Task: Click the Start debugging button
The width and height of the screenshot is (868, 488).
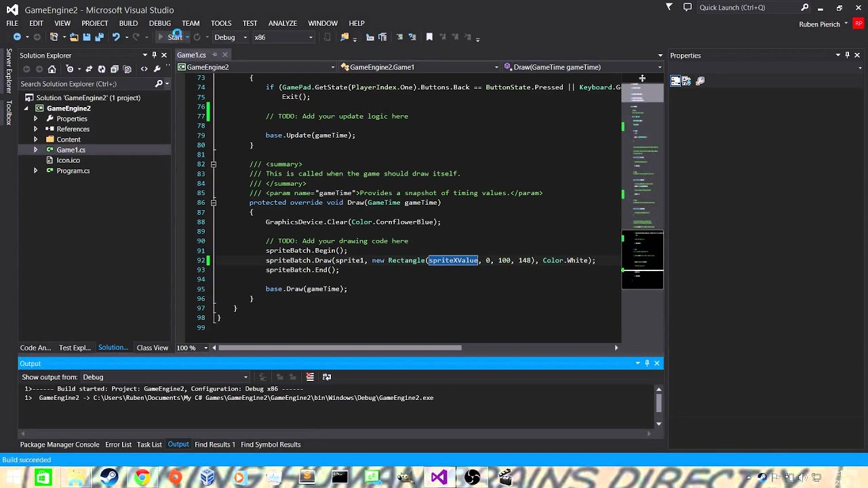Action: 171,37
